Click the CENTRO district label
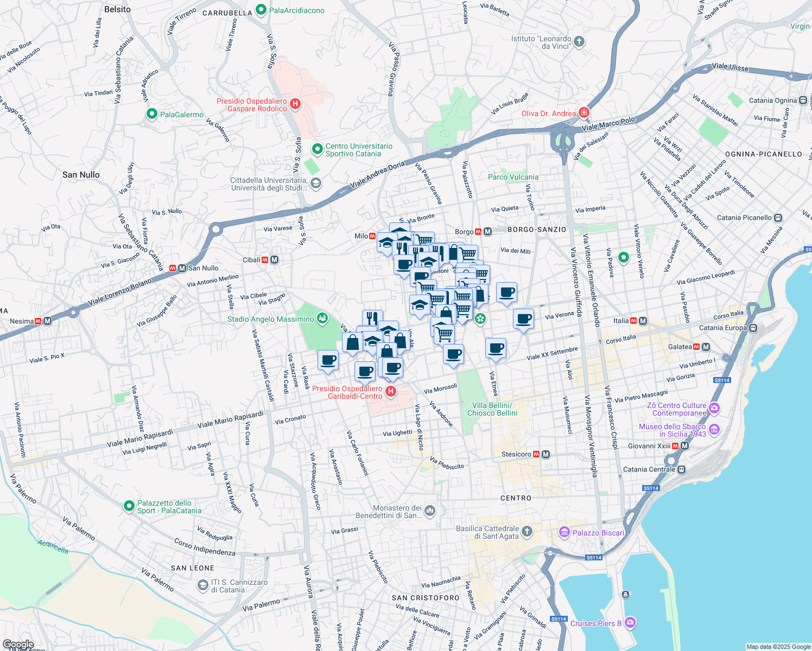 (516, 498)
